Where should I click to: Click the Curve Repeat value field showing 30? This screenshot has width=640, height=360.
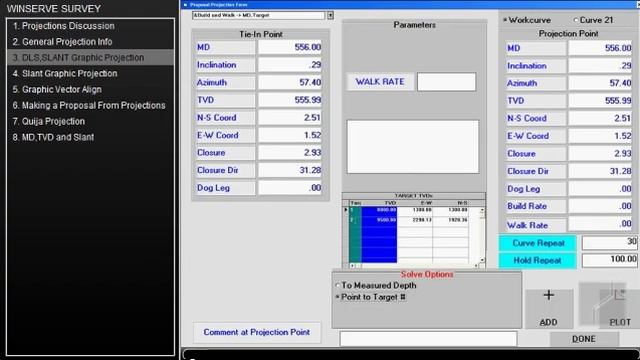pos(609,242)
